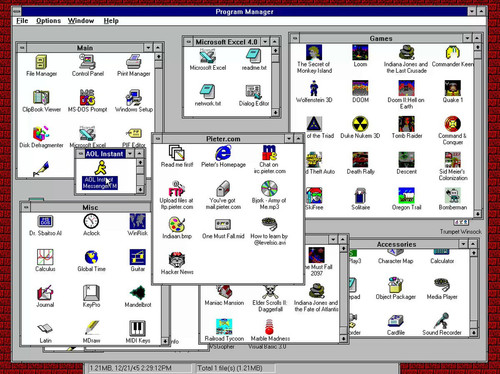The width and height of the screenshot is (500, 374).
Task: Open the Options menu
Action: [48, 21]
